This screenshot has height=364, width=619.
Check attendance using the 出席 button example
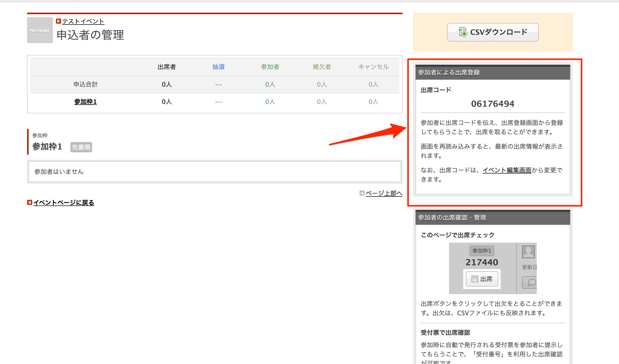482,279
